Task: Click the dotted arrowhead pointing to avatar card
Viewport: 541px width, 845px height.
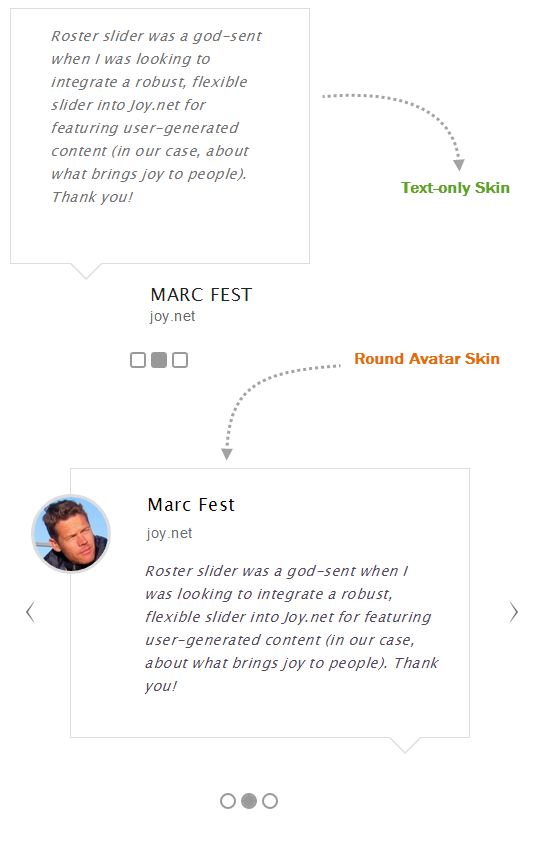Action: point(227,454)
